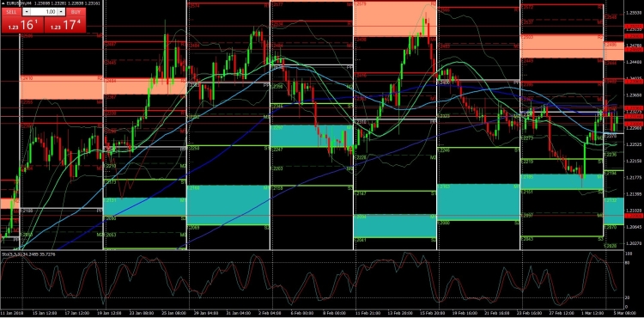The height and width of the screenshot is (318, 644).
Task: Select the salmon resistance zone above 15 Feb peak
Action: click(x=395, y=19)
